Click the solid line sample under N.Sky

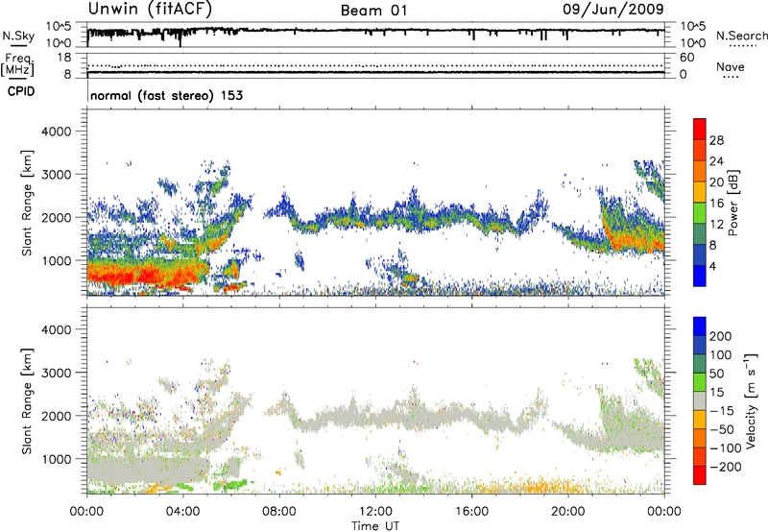pos(18,45)
